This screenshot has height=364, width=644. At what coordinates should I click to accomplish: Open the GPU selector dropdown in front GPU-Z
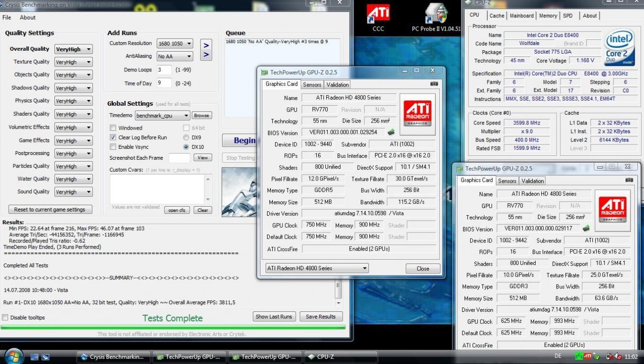(x=317, y=268)
